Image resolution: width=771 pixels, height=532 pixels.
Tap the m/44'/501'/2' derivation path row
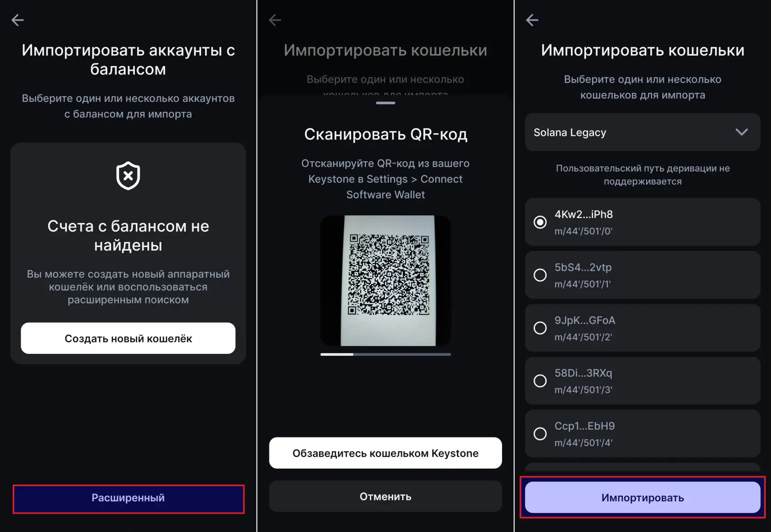642,328
